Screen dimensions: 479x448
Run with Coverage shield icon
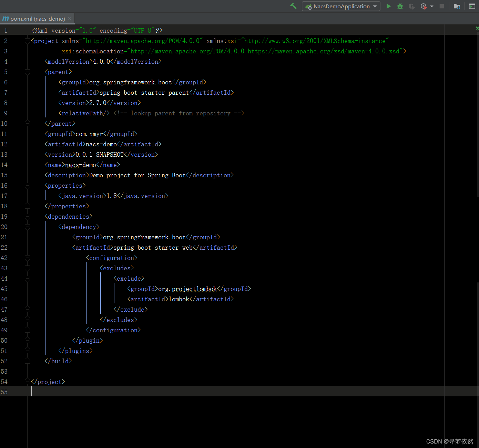click(x=411, y=6)
